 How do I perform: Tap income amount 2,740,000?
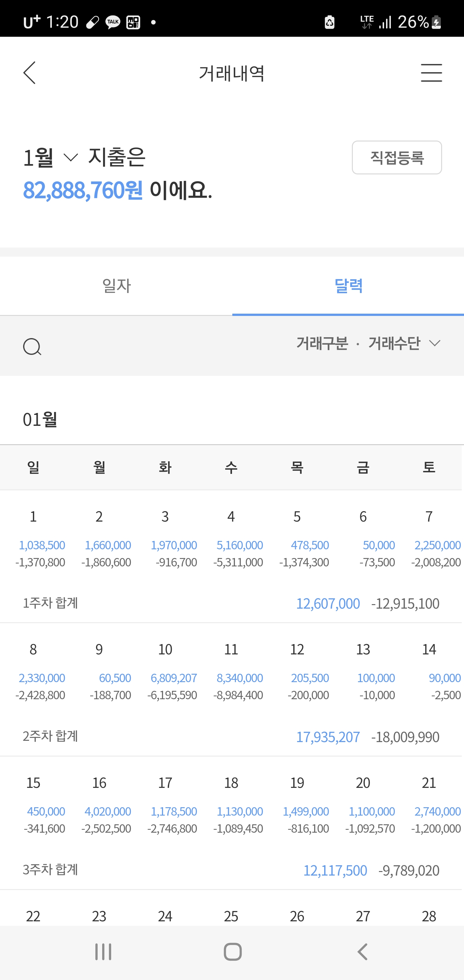pyautogui.click(x=437, y=811)
